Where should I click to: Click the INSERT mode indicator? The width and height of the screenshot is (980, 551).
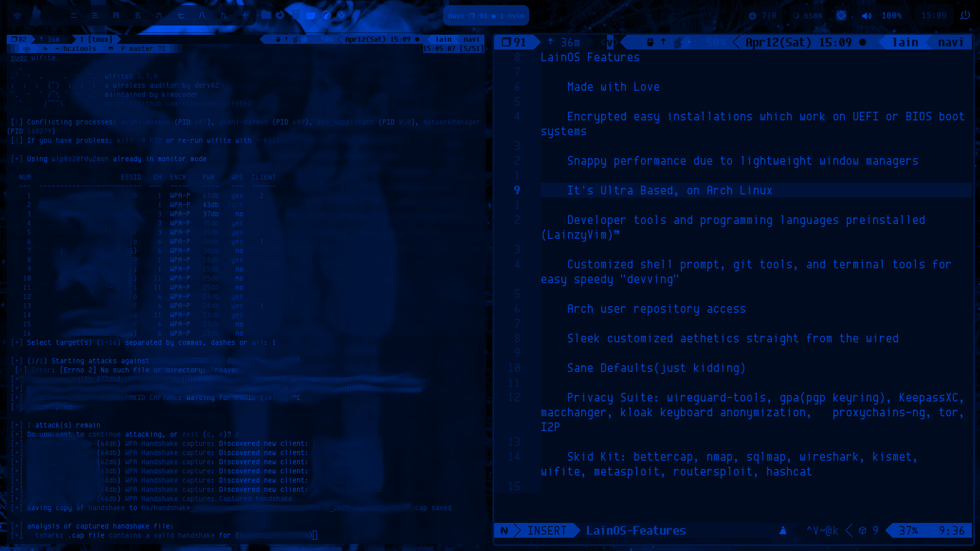click(547, 531)
